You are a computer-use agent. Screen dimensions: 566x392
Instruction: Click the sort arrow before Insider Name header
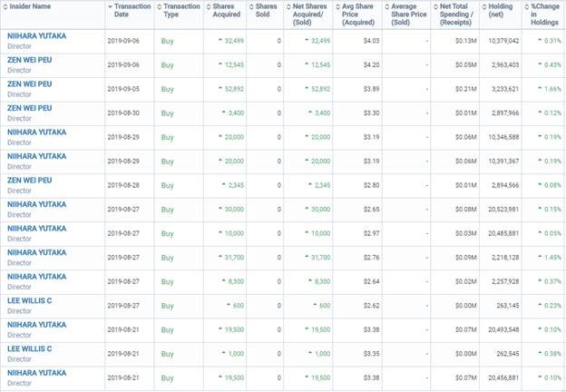click(5, 6)
